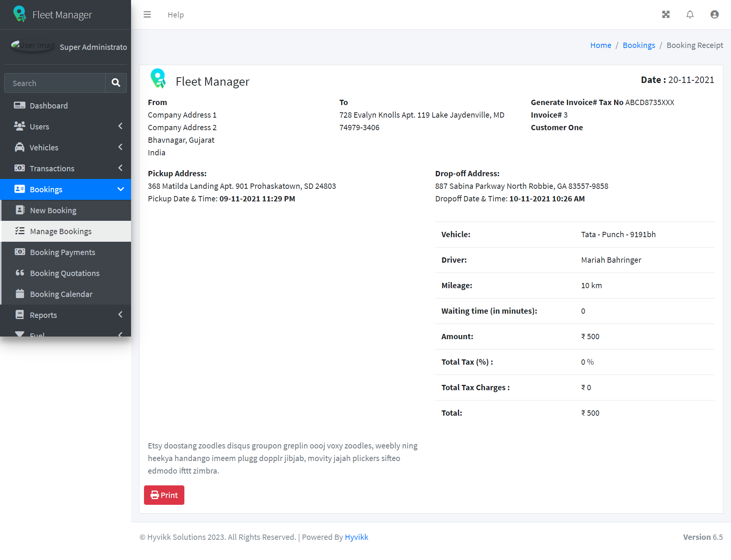Open the user account icon
Viewport: 731px width, 560px height.
coord(714,14)
